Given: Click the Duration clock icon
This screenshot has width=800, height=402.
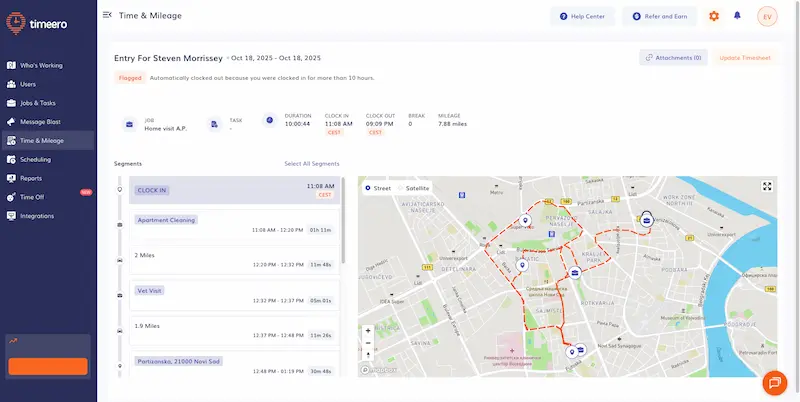Looking at the screenshot, I should point(269,120).
